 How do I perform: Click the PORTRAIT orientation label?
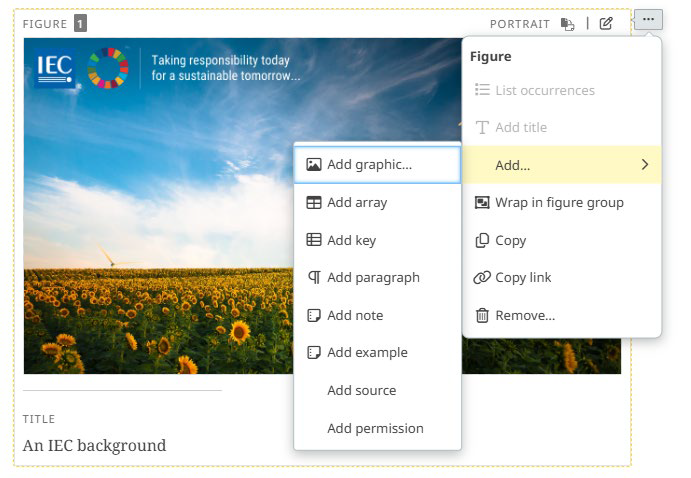pyautogui.click(x=520, y=24)
